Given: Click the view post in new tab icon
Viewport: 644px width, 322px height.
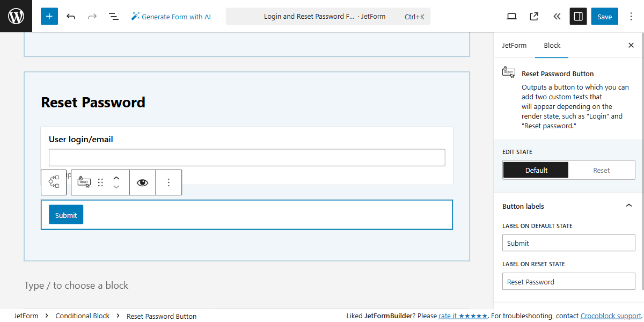Looking at the screenshot, I should [x=533, y=16].
